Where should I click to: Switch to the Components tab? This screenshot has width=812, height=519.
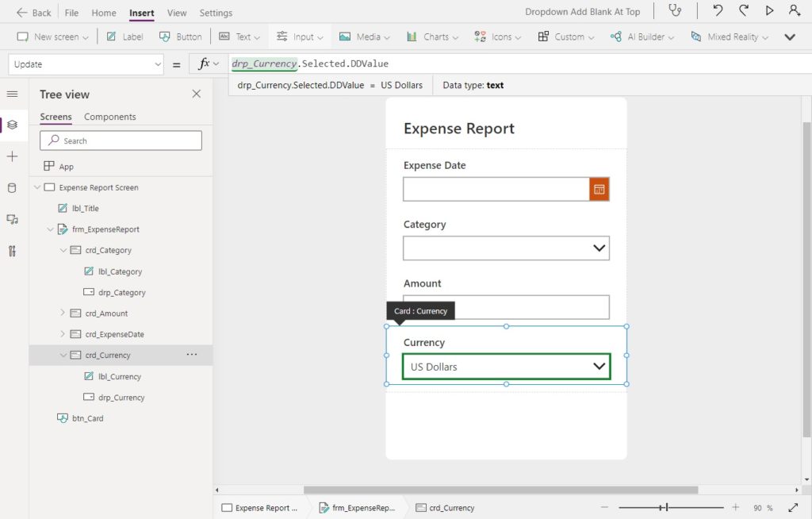point(109,117)
